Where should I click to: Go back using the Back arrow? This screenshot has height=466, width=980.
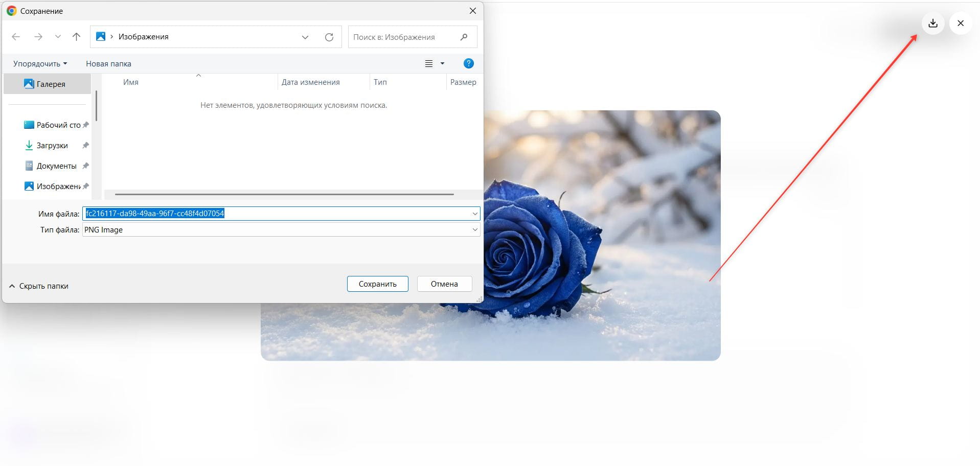pos(16,37)
